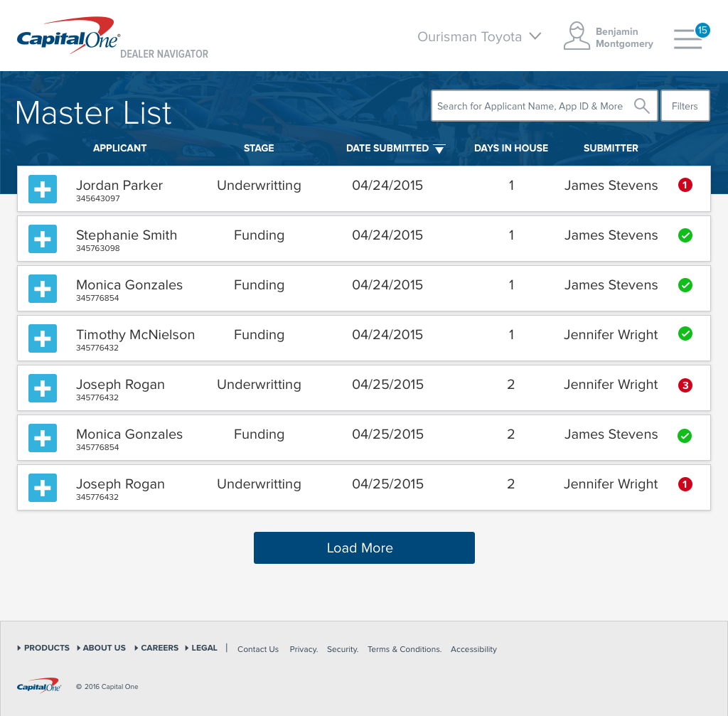Expand Timothy McNielson row with plus

(43, 338)
